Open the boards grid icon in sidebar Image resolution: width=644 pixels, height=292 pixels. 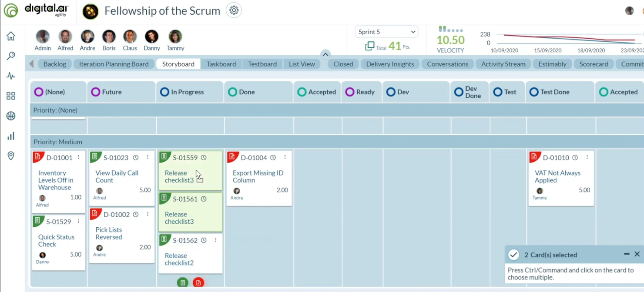pos(11,96)
